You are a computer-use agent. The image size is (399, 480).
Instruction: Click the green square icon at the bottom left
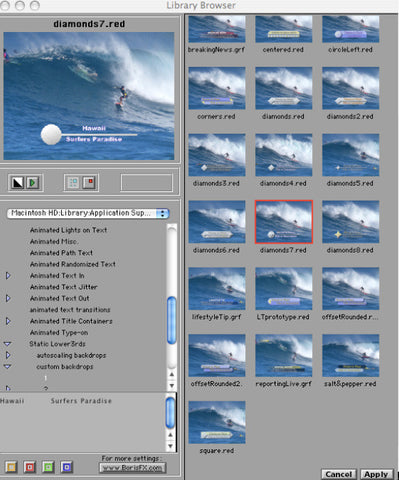[x=48, y=467]
